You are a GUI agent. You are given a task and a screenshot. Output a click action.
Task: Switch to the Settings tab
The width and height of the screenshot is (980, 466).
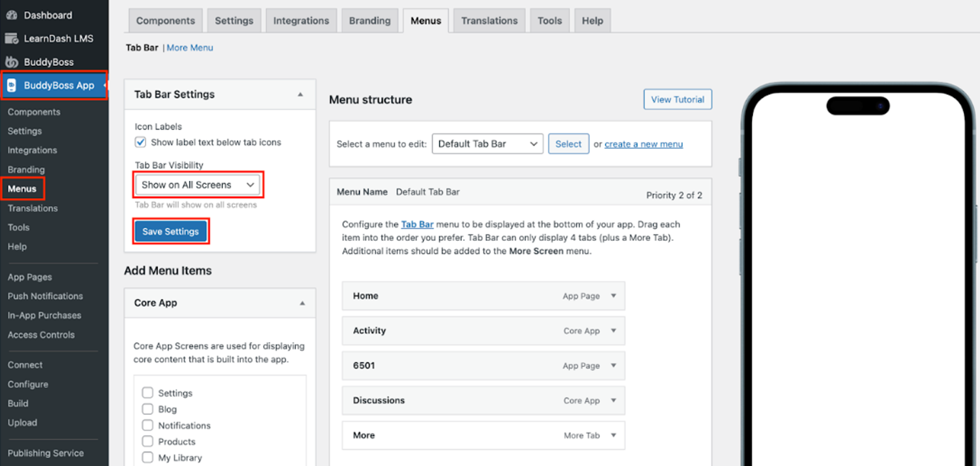coord(234,21)
